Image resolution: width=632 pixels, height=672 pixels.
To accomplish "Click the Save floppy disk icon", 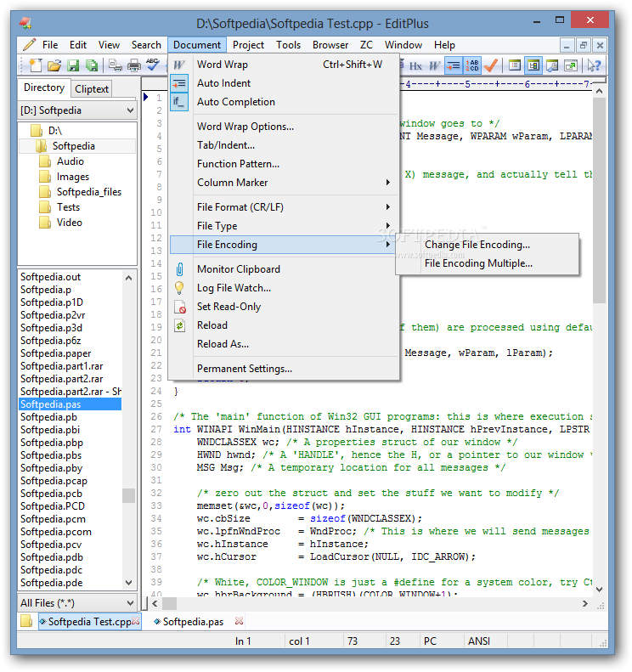I will point(73,65).
